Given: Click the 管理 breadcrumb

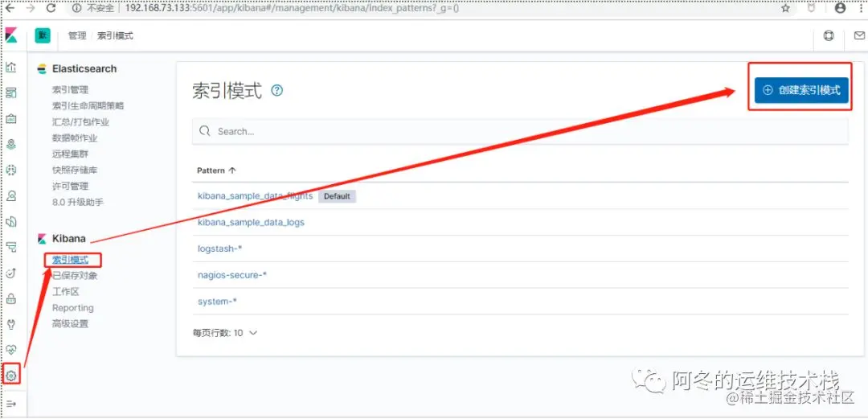Looking at the screenshot, I should [77, 36].
